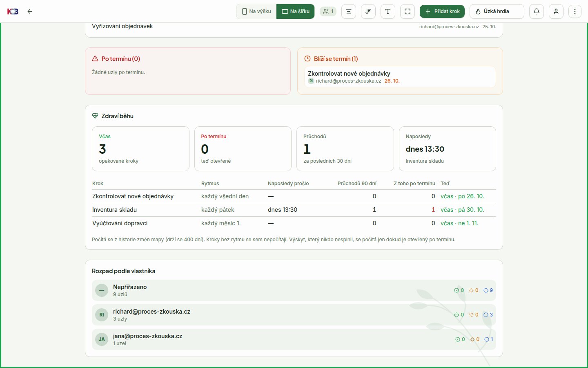Click the JA avatar for jana

coord(102,339)
